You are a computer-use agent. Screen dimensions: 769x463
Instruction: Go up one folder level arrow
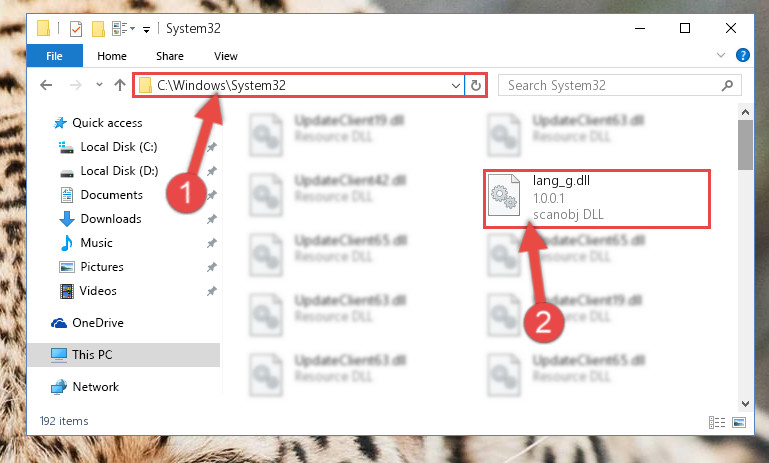pyautogui.click(x=120, y=85)
